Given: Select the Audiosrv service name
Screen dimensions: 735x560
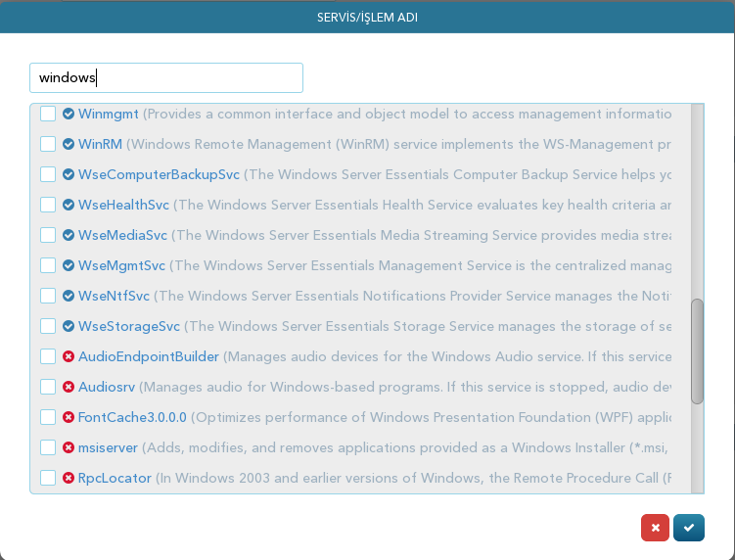Looking at the screenshot, I should [107, 387].
